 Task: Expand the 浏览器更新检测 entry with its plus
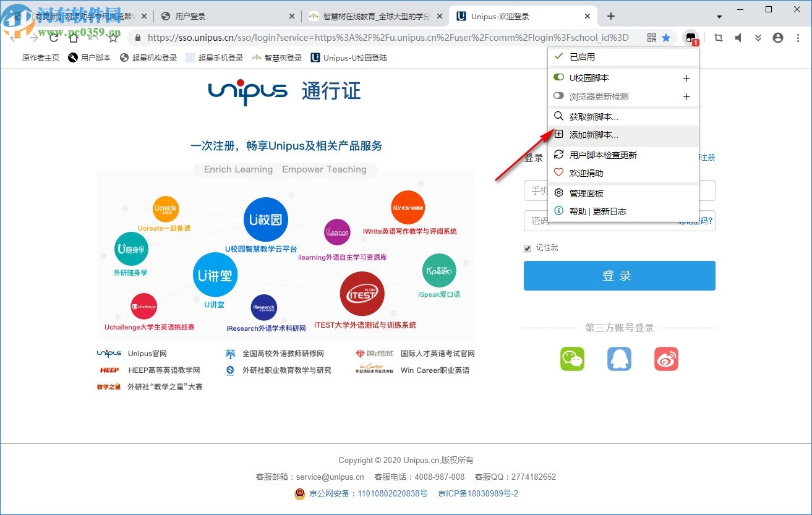[686, 97]
